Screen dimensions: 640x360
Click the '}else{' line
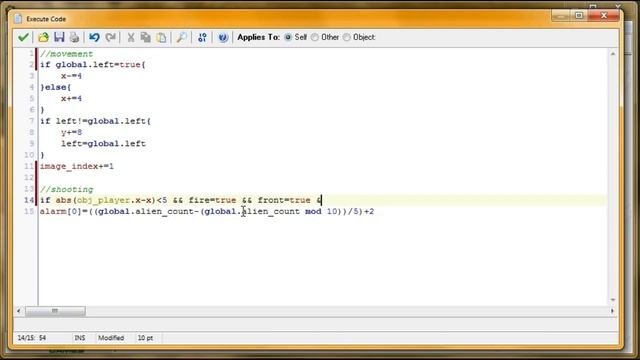click(x=56, y=87)
